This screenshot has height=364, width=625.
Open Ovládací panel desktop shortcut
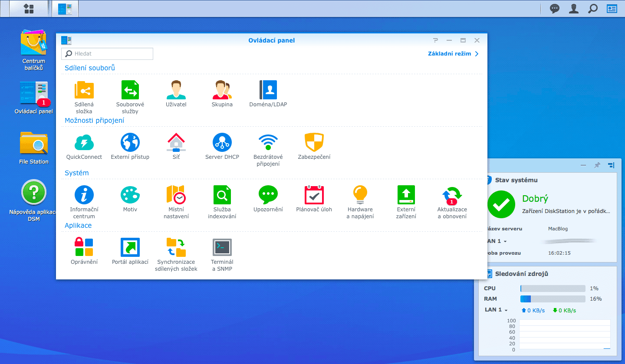(x=34, y=98)
